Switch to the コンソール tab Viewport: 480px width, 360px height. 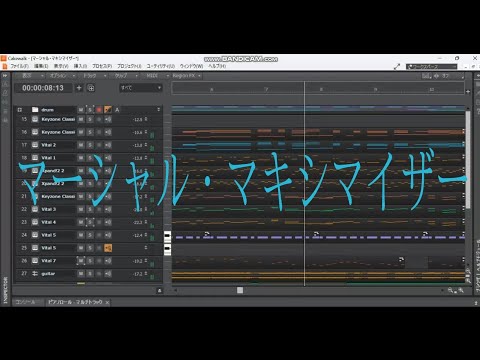[26, 302]
